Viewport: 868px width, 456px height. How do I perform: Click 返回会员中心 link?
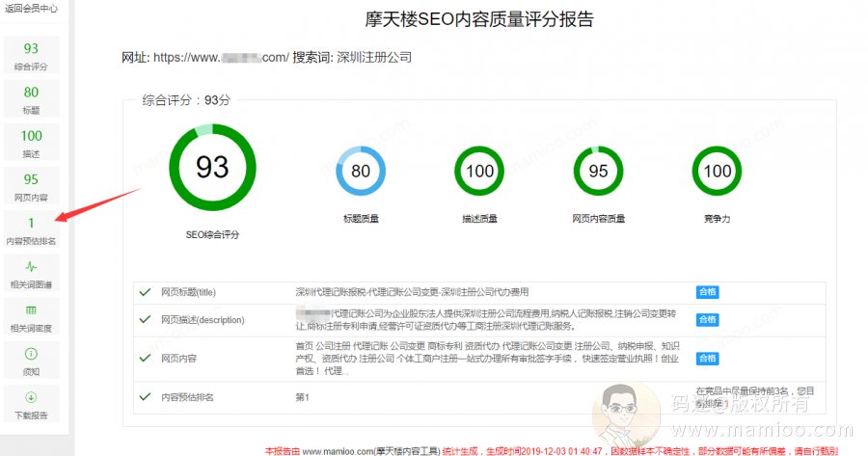tap(31, 8)
